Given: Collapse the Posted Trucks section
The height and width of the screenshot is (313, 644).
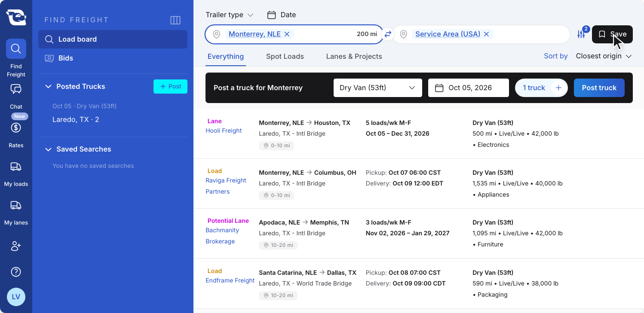Looking at the screenshot, I should (x=48, y=86).
